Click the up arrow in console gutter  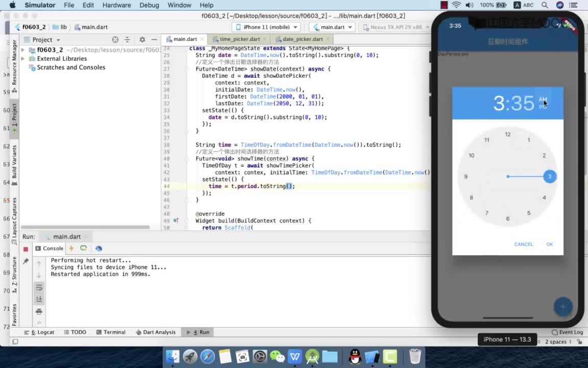point(39,264)
